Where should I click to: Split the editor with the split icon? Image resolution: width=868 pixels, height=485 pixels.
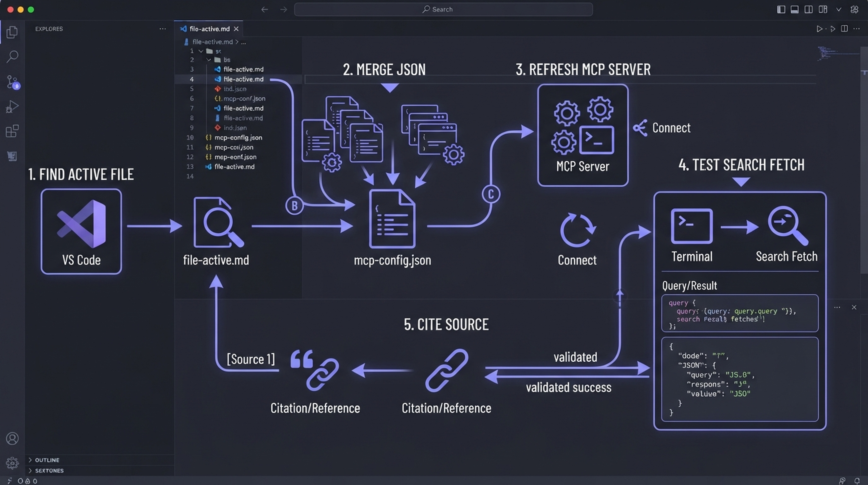tap(844, 29)
